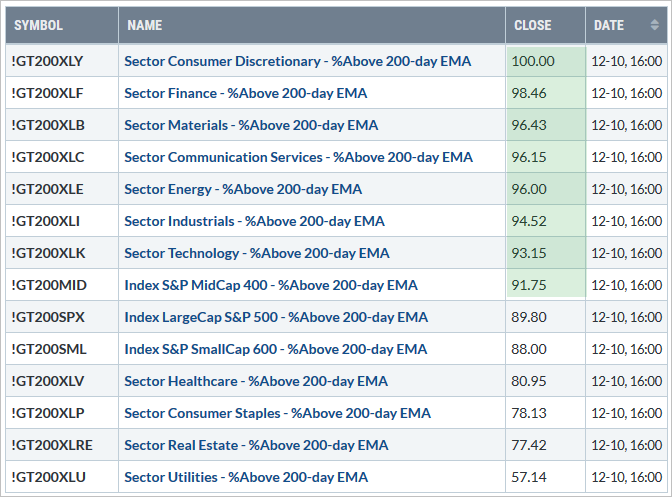Screen dimensions: 672x497
Task: Open Sector Communication Services %Above 200-day EMA link
Action: [299, 157]
